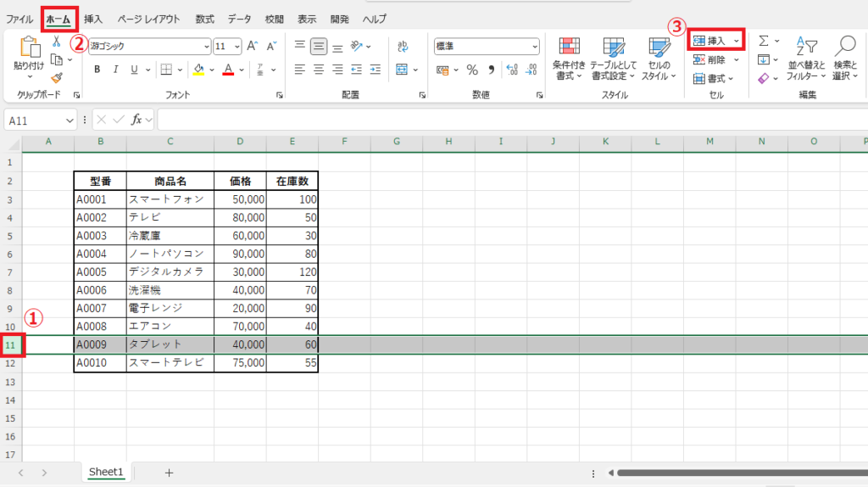This screenshot has width=868, height=487.
Task: Apply cell borders icon
Action: [x=166, y=70]
